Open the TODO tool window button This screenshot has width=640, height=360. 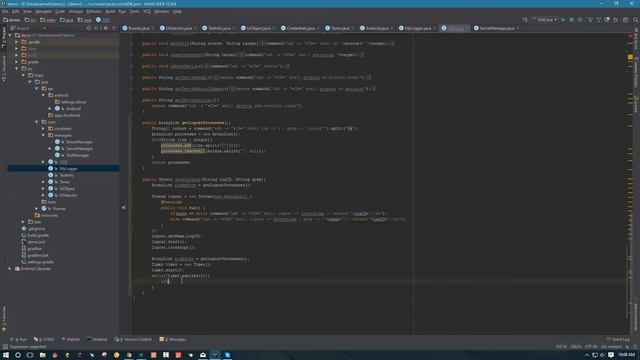click(44, 340)
